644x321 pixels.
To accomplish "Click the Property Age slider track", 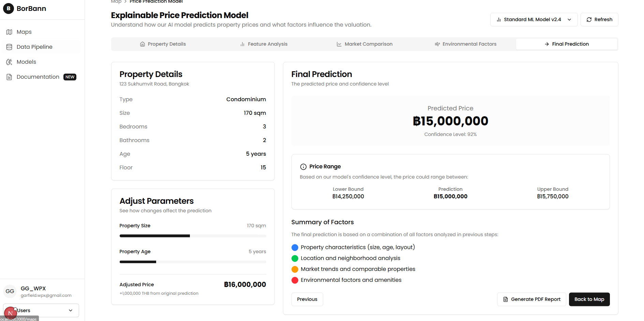I will [x=193, y=262].
